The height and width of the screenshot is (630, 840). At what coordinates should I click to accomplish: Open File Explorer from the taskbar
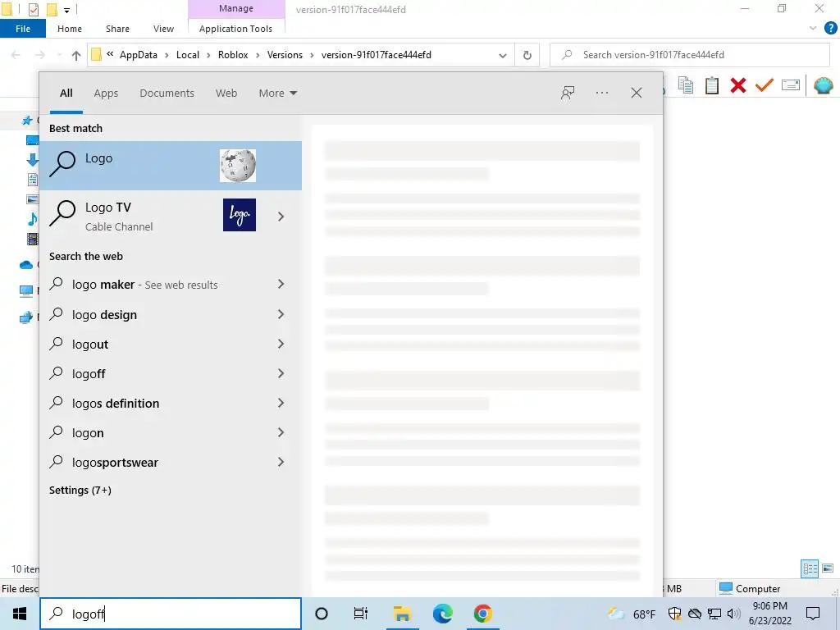pyautogui.click(x=402, y=614)
